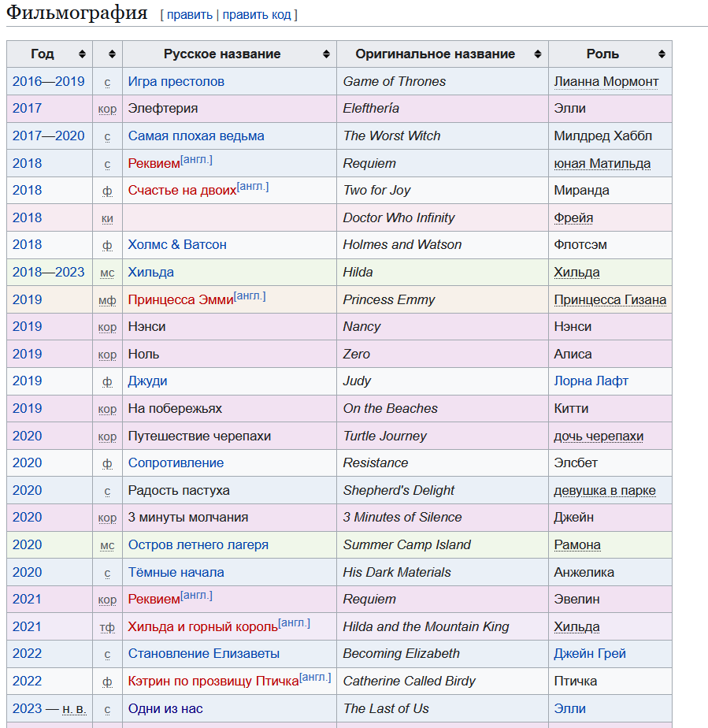Click the Тёмные начала link
This screenshot has height=728, width=708.
(176, 573)
